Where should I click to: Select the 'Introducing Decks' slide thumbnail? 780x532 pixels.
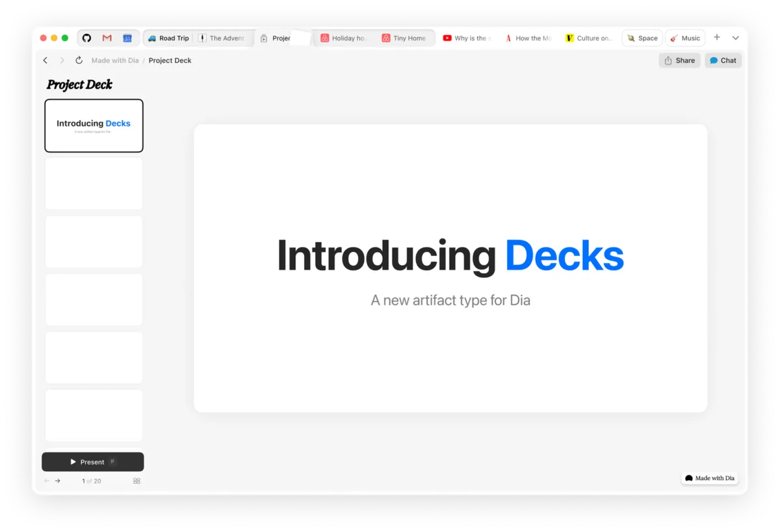click(x=94, y=125)
